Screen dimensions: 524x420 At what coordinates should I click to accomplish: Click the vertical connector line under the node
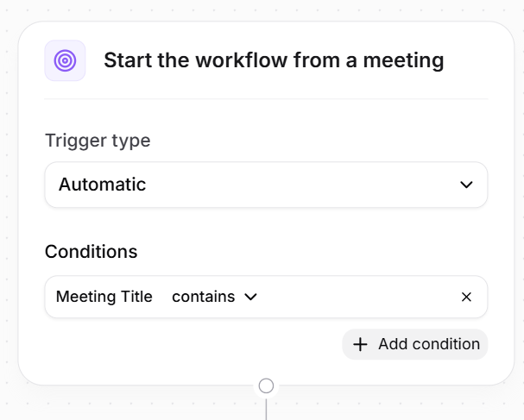[266, 409]
